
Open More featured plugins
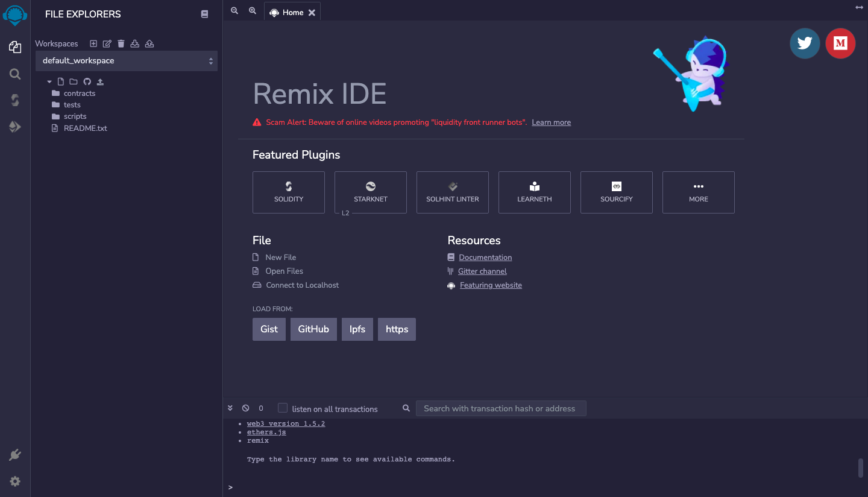(699, 192)
